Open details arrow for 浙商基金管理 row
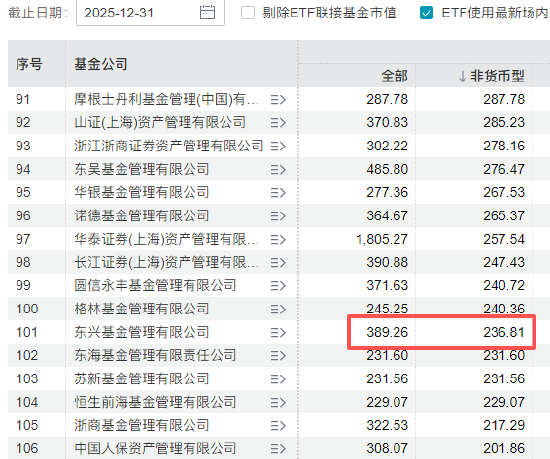This screenshot has width=550, height=459. pos(278,426)
